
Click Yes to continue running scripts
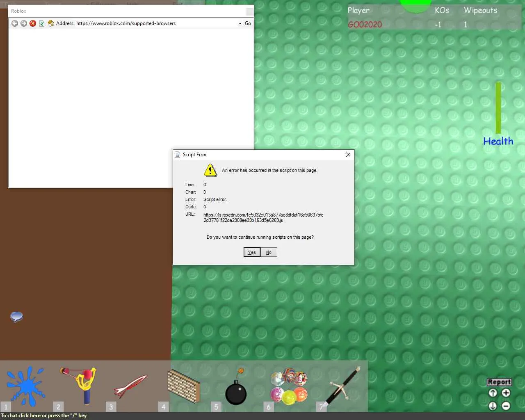tap(252, 252)
